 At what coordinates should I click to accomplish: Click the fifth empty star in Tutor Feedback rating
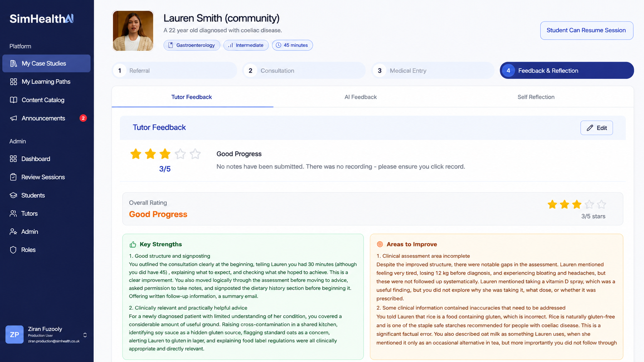point(195,154)
